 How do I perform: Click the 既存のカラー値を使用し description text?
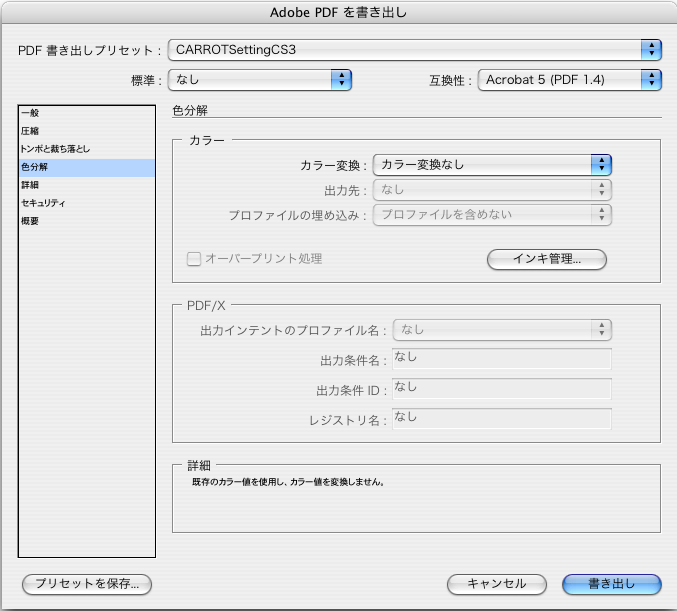point(288,482)
